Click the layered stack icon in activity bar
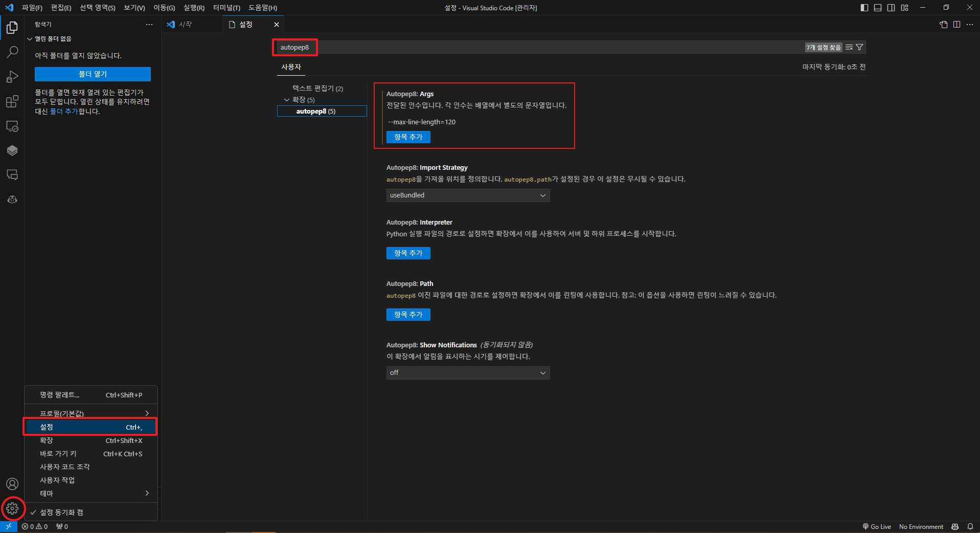Viewport: 980px width, 533px height. (x=12, y=150)
